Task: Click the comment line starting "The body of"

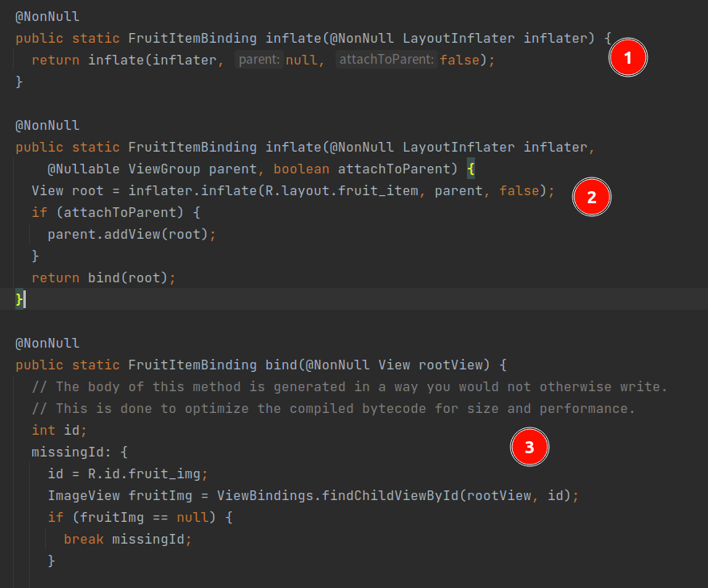Action: click(349, 386)
